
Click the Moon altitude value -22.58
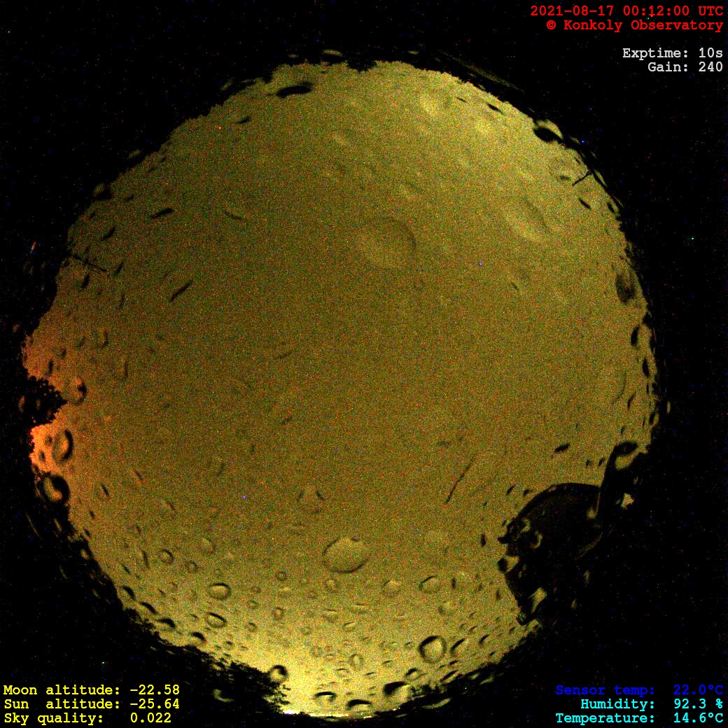pyautogui.click(x=154, y=690)
